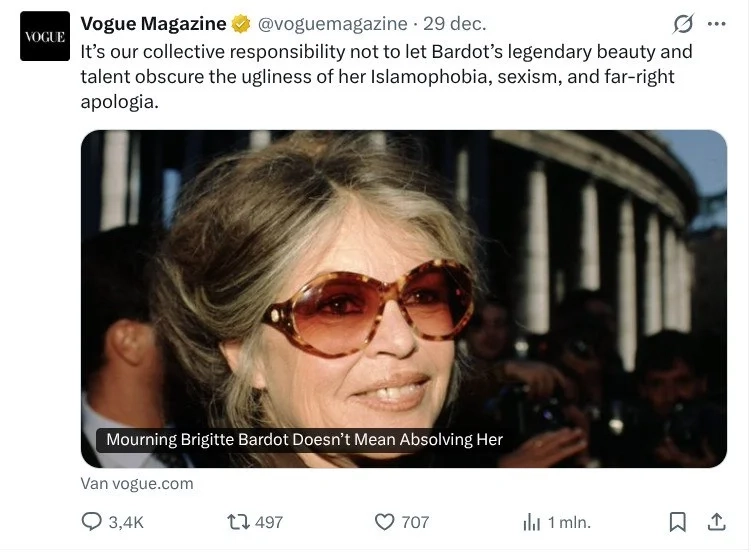This screenshot has width=751, height=552.
Task: Click the reply speech bubble icon
Action: [91, 522]
